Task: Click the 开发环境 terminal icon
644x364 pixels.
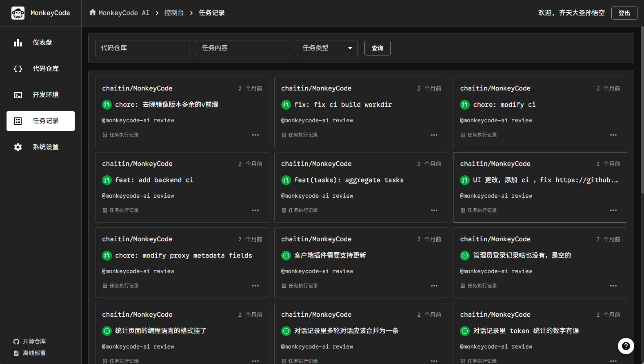Action: coord(18,95)
